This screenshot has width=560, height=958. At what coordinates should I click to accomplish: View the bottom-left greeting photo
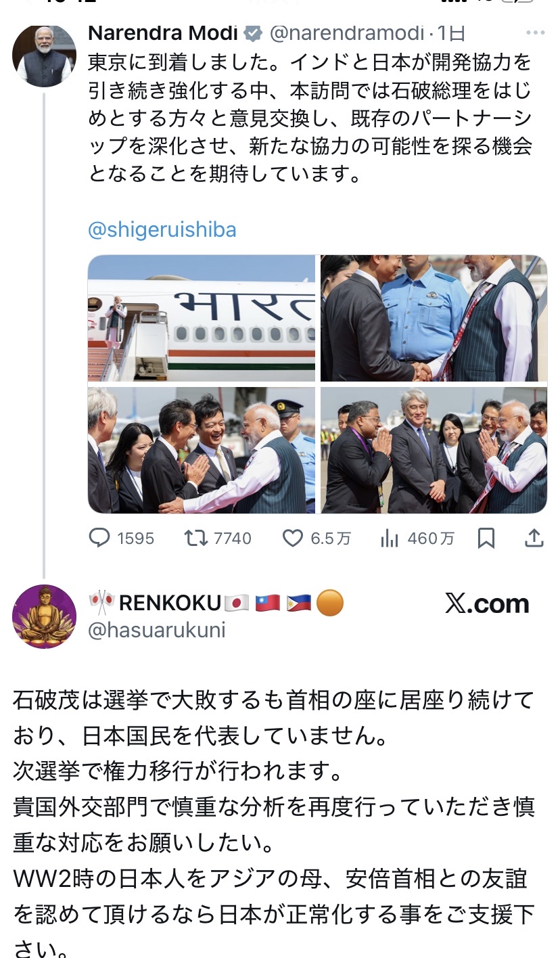[202, 450]
